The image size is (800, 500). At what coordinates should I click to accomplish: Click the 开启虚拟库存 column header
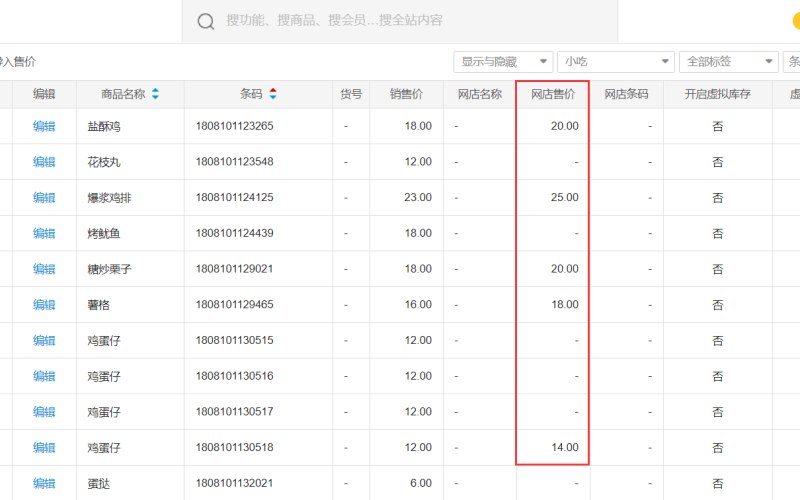pyautogui.click(x=718, y=94)
